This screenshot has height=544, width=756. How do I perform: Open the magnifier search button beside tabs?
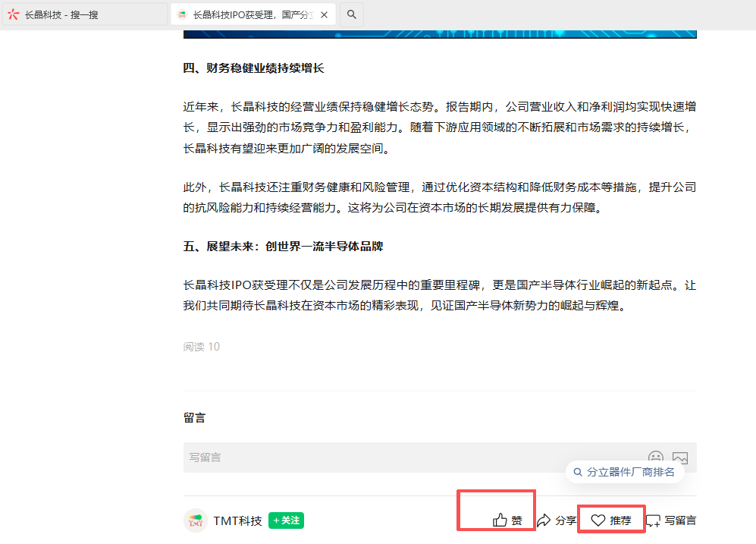pyautogui.click(x=352, y=14)
